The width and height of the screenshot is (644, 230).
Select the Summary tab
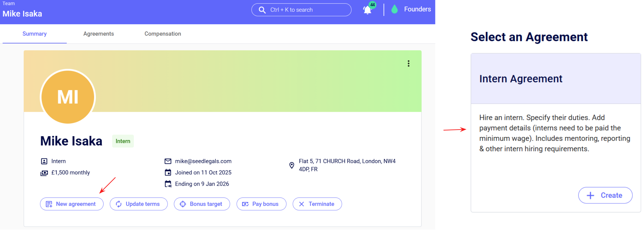pyautogui.click(x=35, y=34)
